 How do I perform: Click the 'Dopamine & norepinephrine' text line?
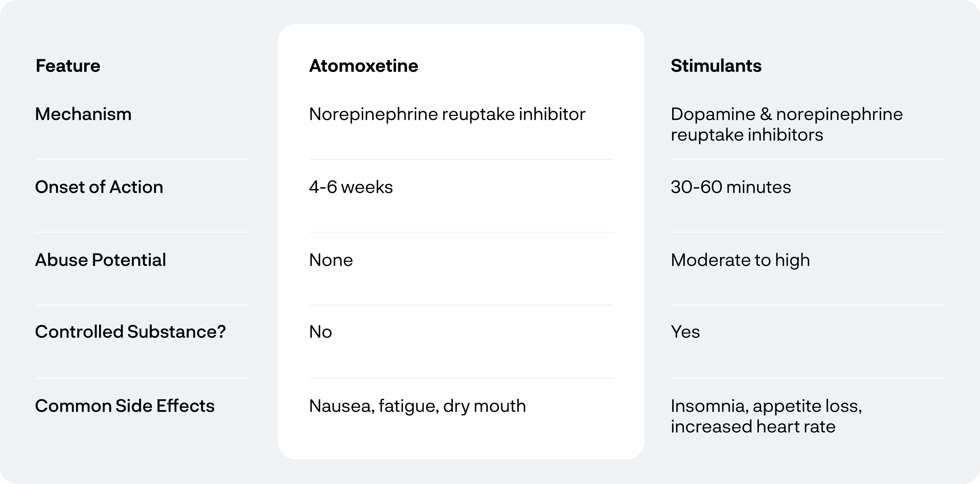tap(786, 114)
